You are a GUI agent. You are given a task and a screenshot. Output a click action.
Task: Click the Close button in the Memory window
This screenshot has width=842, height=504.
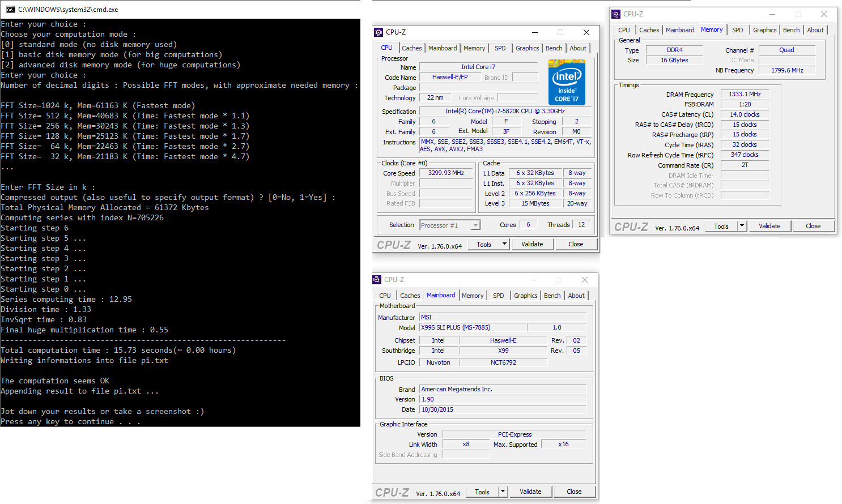[813, 226]
